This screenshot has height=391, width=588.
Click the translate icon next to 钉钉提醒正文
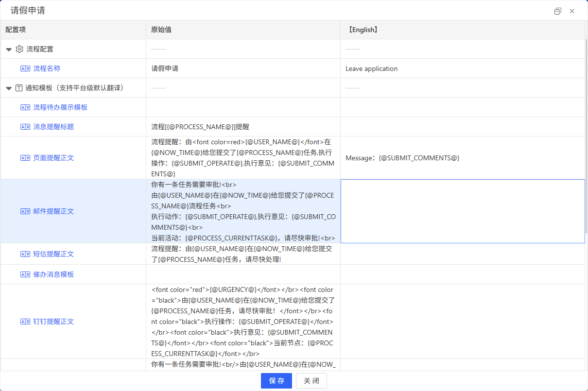[x=25, y=322]
